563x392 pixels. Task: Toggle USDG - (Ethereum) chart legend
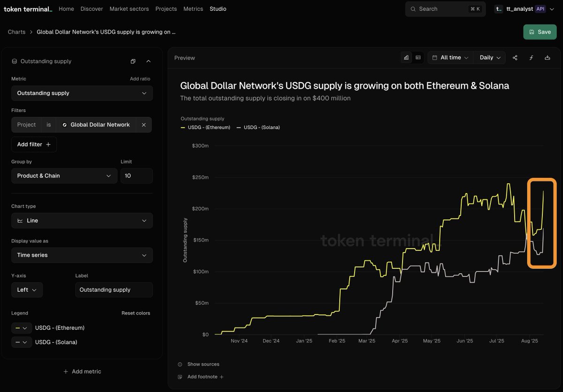(x=205, y=127)
